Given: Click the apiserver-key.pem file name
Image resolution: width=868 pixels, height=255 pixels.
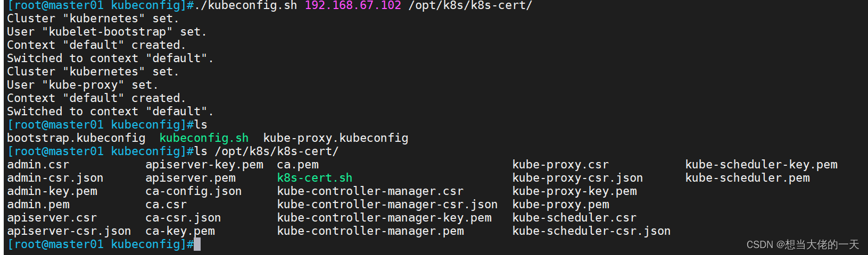Looking at the screenshot, I should click(204, 165).
